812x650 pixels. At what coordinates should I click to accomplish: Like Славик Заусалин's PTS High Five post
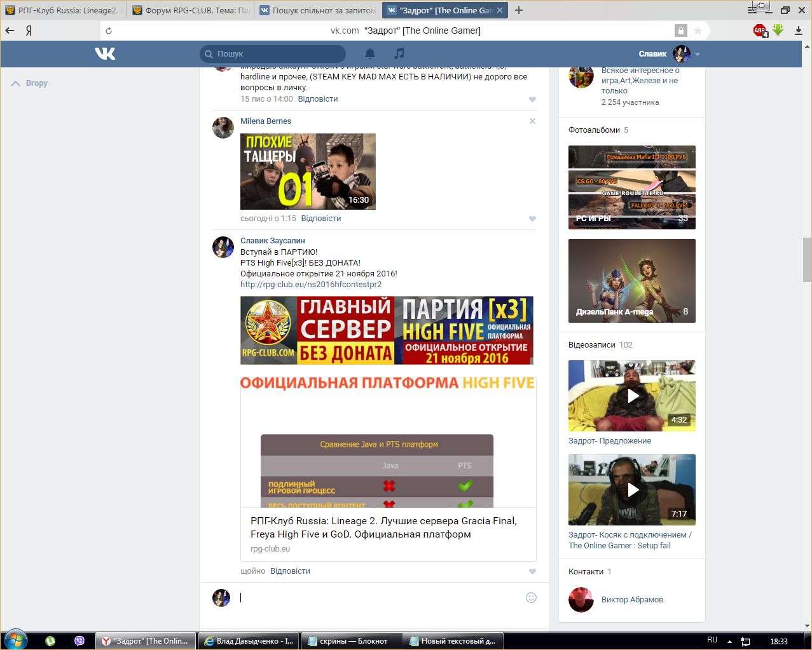click(533, 572)
